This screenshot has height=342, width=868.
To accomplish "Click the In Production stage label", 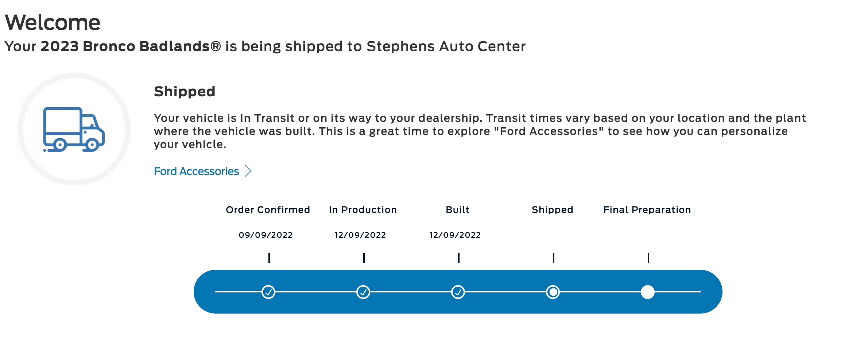I will (x=363, y=210).
